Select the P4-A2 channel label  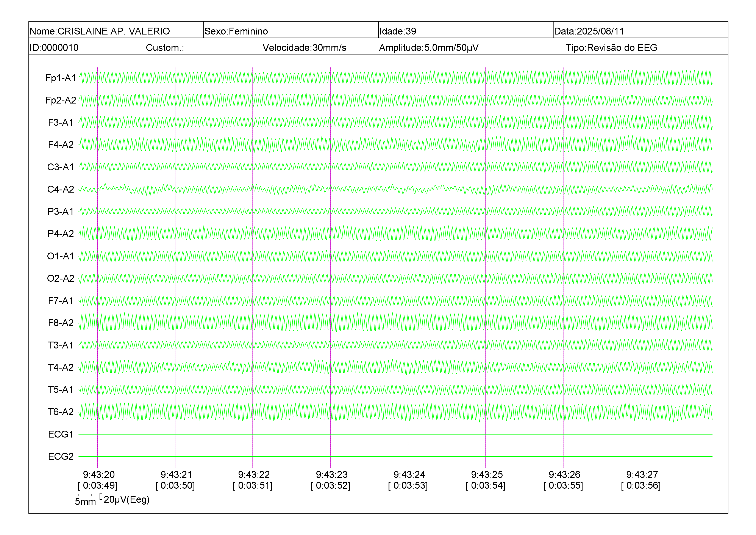61,234
